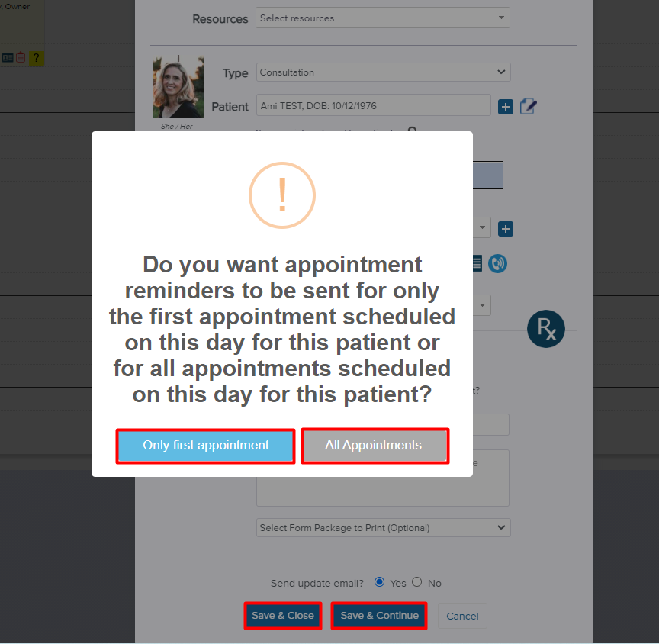Image resolution: width=659 pixels, height=644 pixels.
Task: Open the Type Consultation dropdown
Action: [x=384, y=72]
